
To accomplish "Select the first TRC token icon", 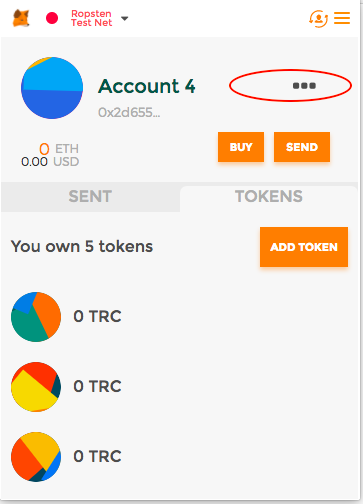I will [36, 317].
